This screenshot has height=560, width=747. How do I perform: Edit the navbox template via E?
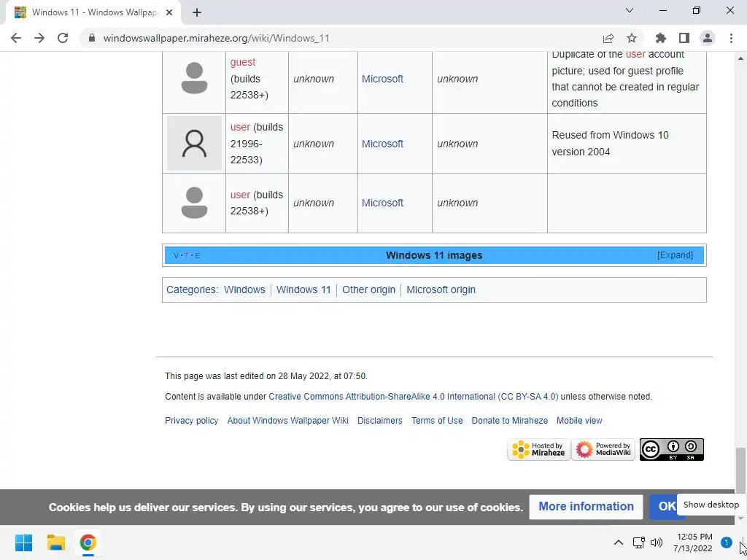(x=197, y=256)
